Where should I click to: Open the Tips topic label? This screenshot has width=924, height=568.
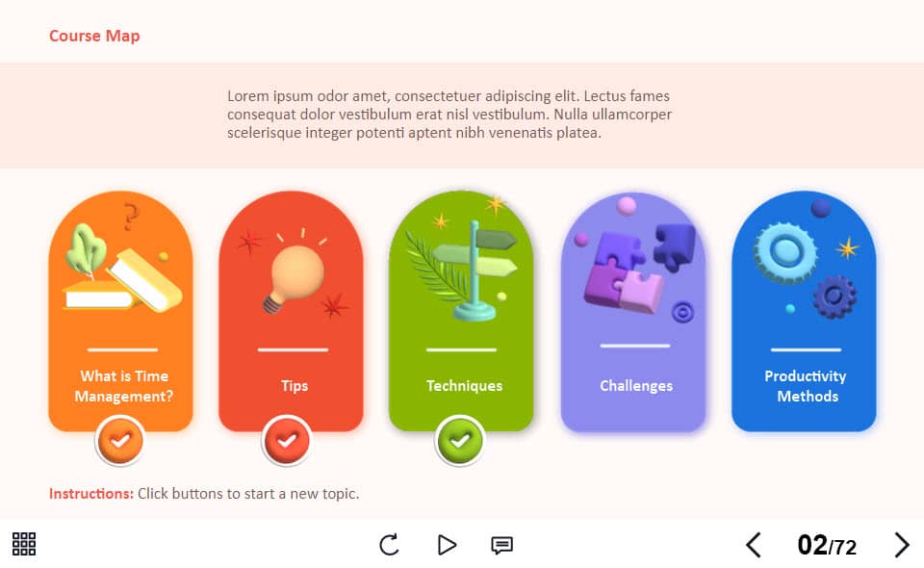[x=295, y=386]
